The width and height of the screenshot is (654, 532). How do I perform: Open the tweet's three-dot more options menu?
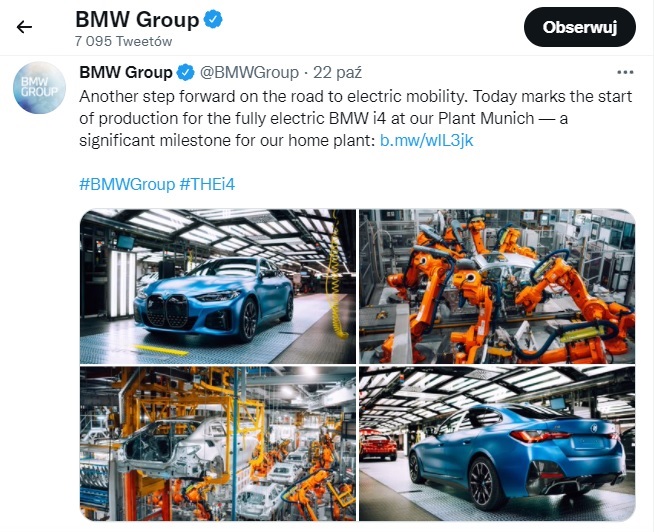click(625, 73)
